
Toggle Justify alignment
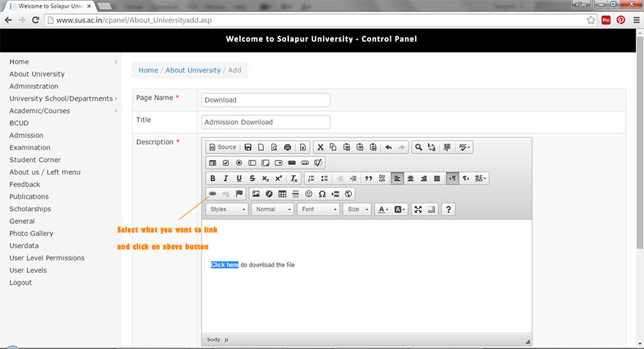pyautogui.click(x=437, y=179)
